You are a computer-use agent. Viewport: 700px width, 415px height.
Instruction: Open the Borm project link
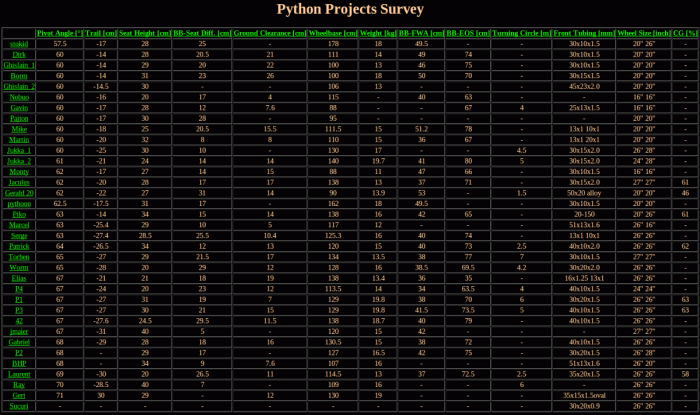pos(19,76)
